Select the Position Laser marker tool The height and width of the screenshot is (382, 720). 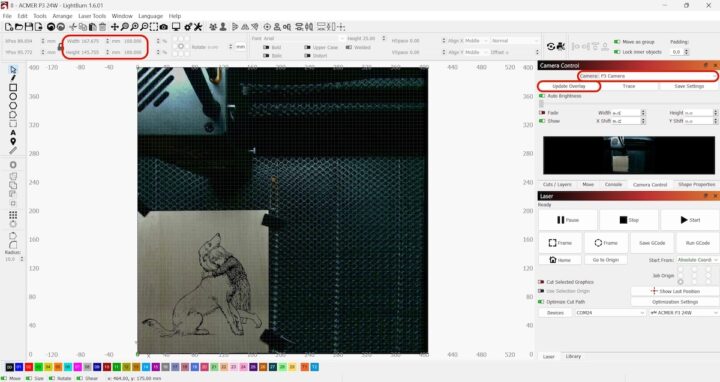pyautogui.click(x=13, y=141)
